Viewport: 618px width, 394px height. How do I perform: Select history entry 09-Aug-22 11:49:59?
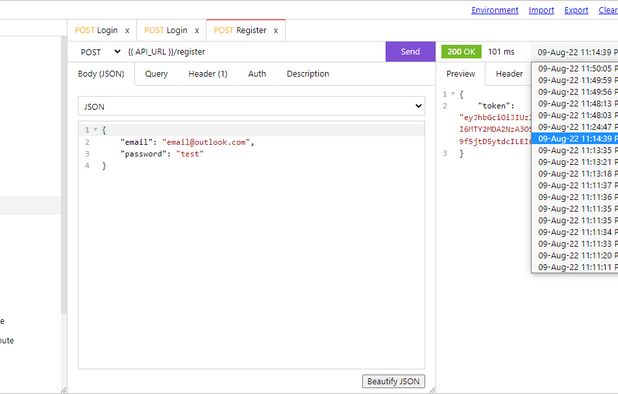point(575,80)
